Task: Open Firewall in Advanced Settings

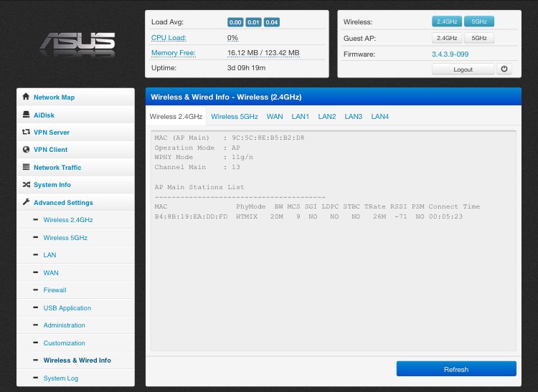Action: [55, 290]
